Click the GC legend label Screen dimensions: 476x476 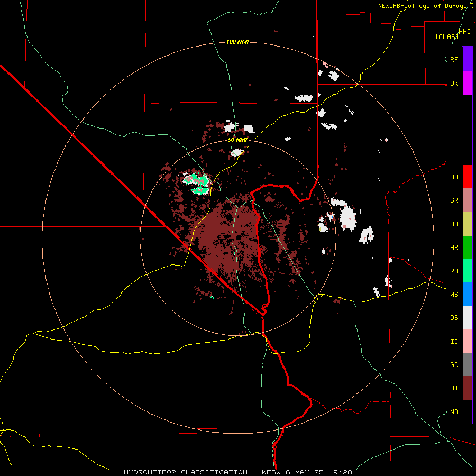point(454,365)
